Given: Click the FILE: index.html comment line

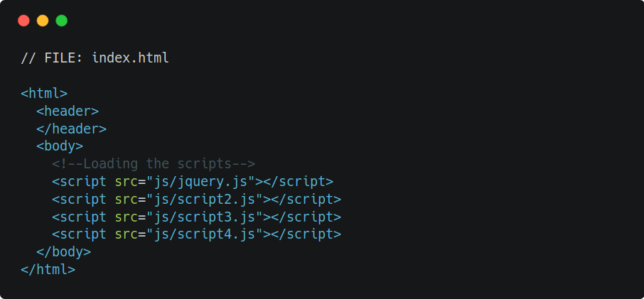Looking at the screenshot, I should pos(95,58).
